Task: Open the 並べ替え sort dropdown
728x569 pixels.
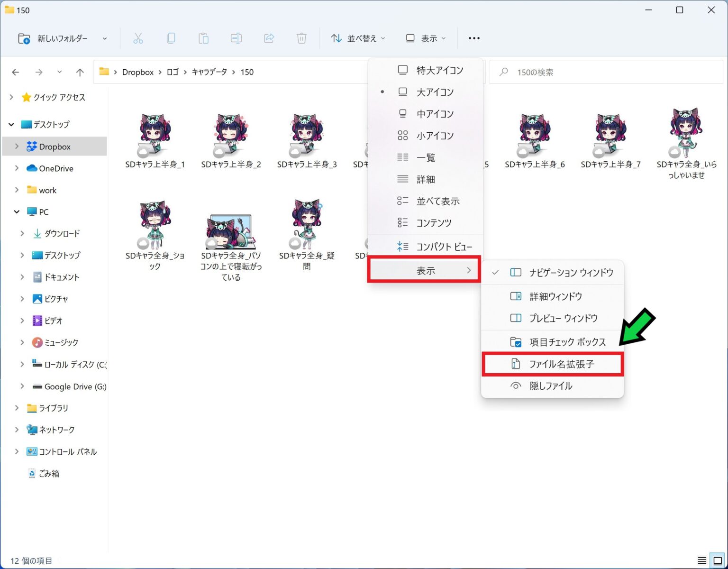Action: point(358,38)
